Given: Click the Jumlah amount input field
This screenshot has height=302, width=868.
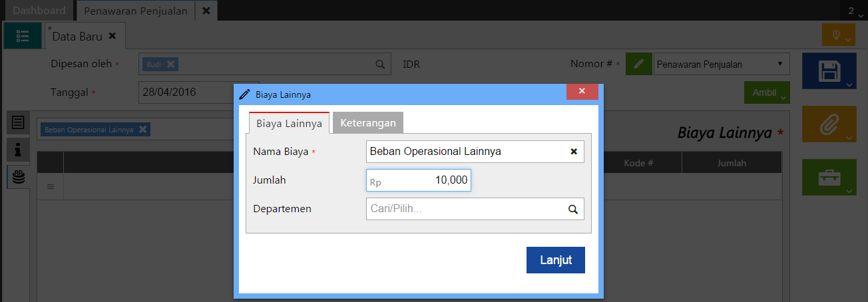Looking at the screenshot, I should pyautogui.click(x=419, y=180).
